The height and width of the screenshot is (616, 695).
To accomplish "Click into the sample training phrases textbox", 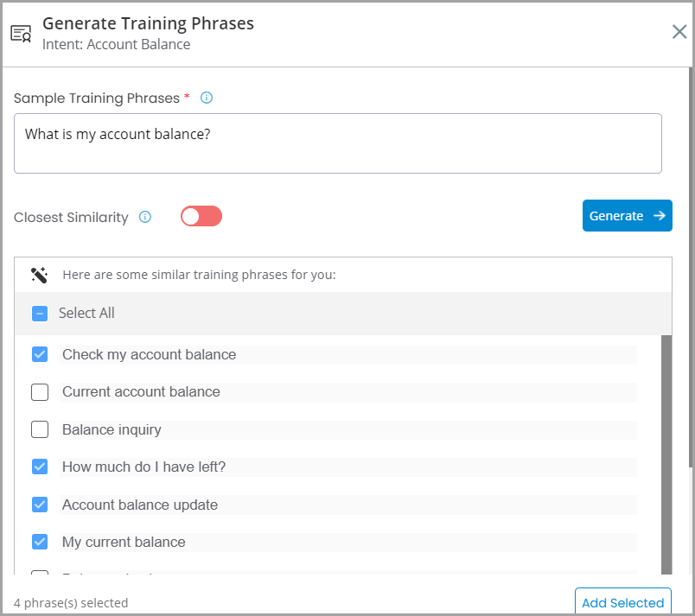I will coord(338,143).
